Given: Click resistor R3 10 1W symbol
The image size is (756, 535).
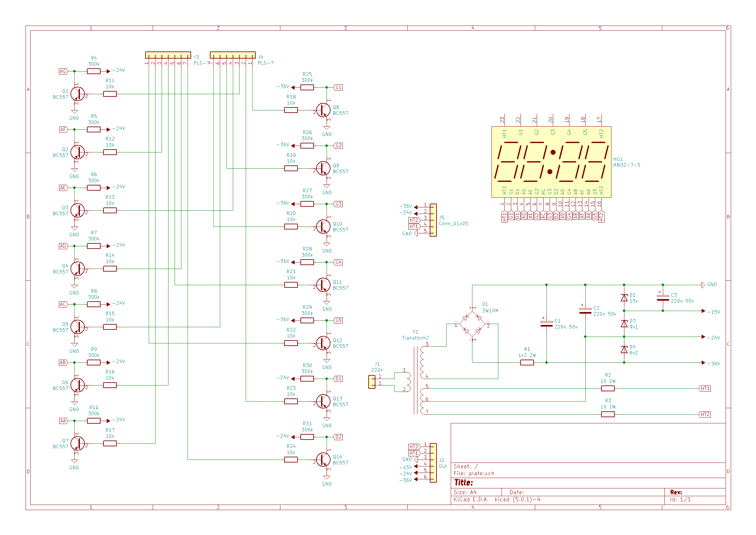Looking at the screenshot, I should (x=608, y=415).
